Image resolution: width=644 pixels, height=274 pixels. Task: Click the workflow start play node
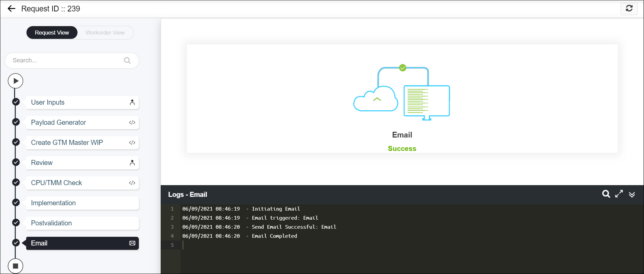[x=15, y=81]
